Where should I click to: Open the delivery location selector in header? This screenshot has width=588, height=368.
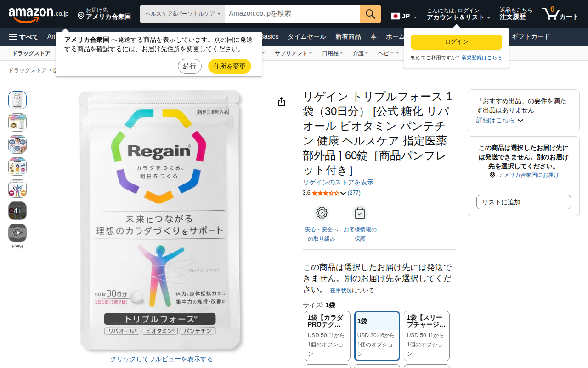[104, 14]
